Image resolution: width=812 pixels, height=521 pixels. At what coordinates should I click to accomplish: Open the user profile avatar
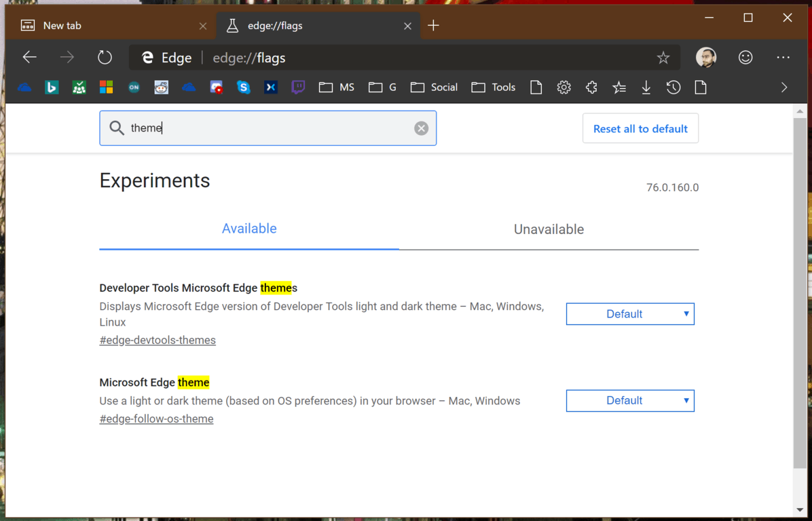706,58
